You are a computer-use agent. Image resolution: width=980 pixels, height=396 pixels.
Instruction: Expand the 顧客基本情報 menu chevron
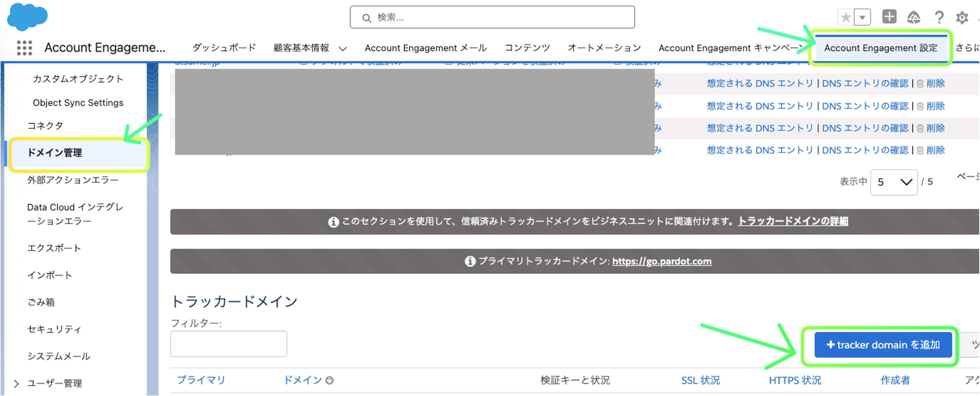point(343,49)
